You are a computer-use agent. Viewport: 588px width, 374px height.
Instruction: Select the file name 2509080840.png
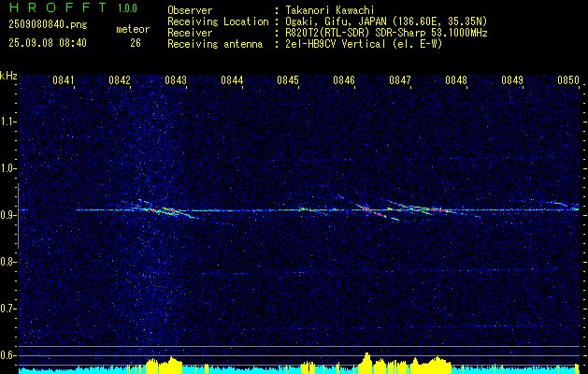point(48,25)
